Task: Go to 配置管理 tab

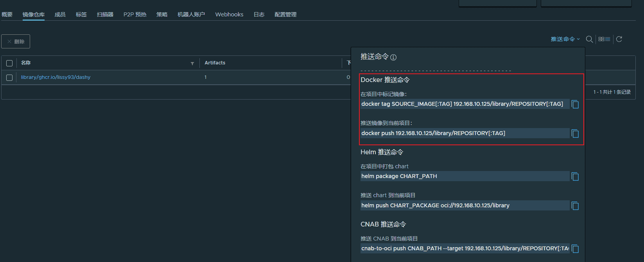Action: (x=285, y=14)
